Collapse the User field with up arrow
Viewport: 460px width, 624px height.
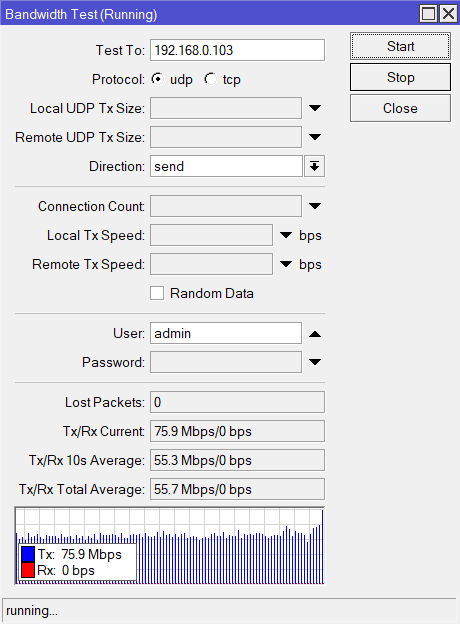pos(315,333)
